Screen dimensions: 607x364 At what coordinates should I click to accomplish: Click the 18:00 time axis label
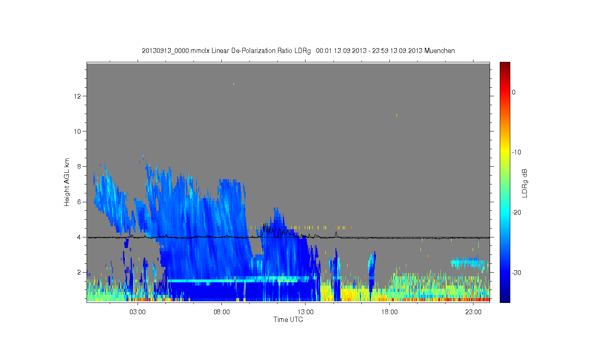point(389,312)
